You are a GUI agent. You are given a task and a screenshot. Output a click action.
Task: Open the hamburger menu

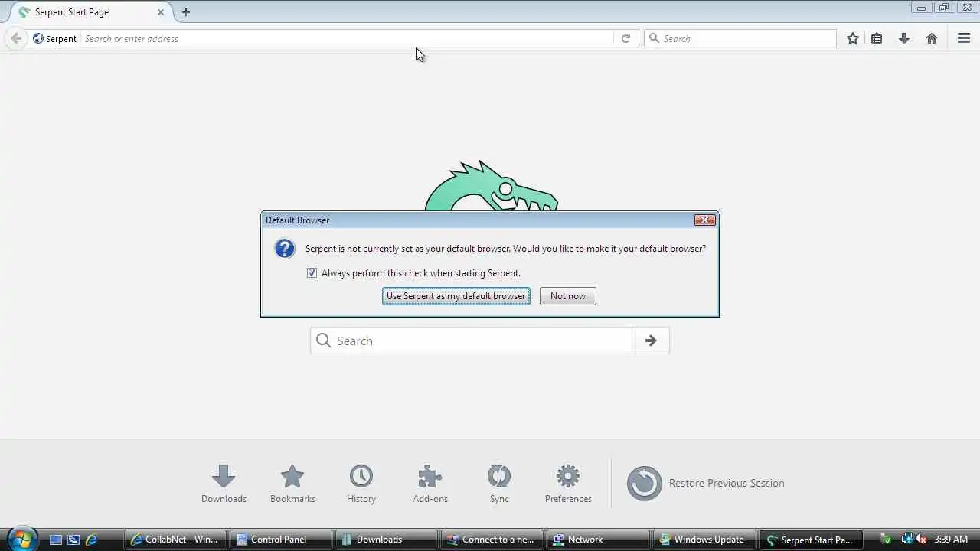[964, 38]
